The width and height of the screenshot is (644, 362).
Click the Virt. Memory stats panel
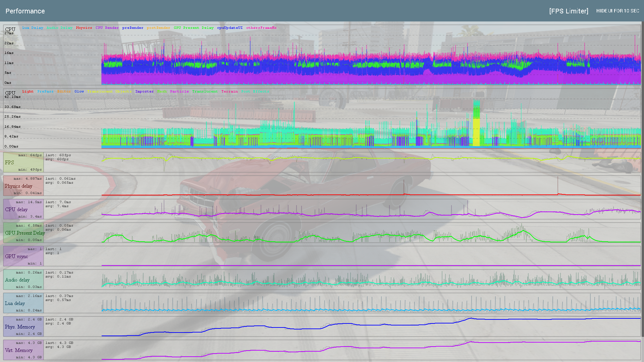23,350
